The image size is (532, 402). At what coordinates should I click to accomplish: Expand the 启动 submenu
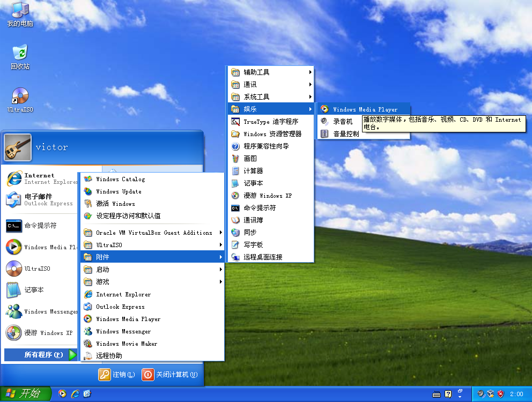coord(107,270)
